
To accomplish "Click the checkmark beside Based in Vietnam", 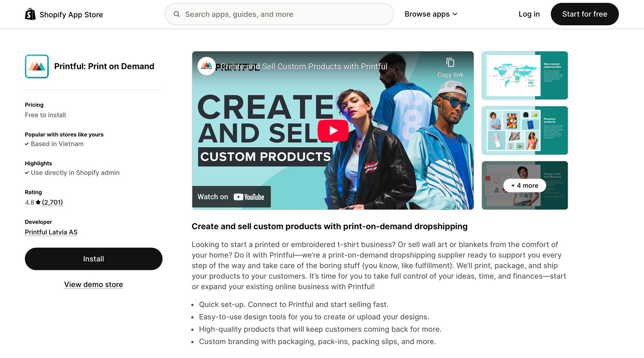I will pos(27,144).
